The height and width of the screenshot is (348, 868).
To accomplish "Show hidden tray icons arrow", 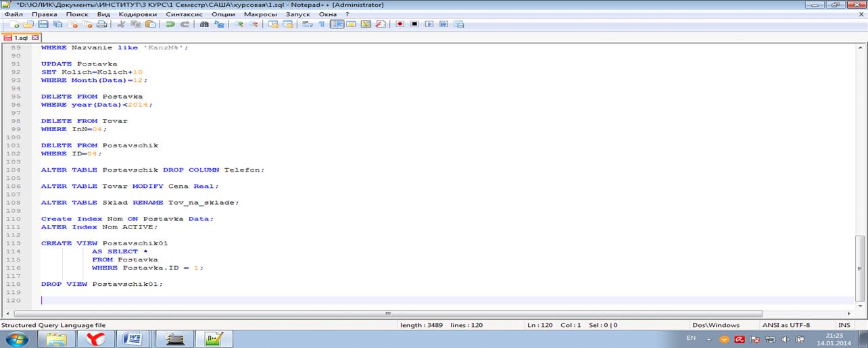I will click(x=709, y=339).
